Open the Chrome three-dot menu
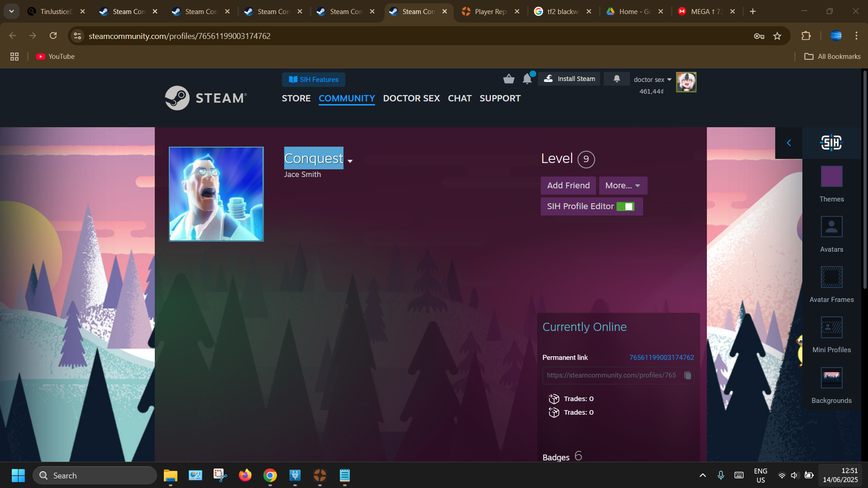This screenshot has width=868, height=488. pos(856,36)
